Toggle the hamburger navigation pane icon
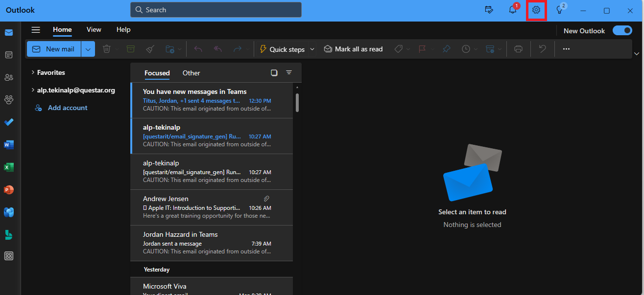The image size is (644, 295). pyautogui.click(x=36, y=30)
